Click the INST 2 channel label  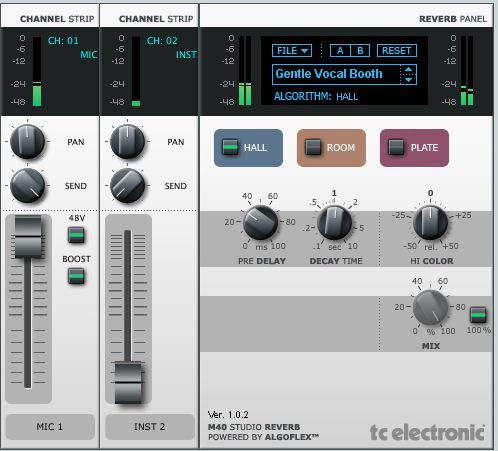[x=150, y=427]
